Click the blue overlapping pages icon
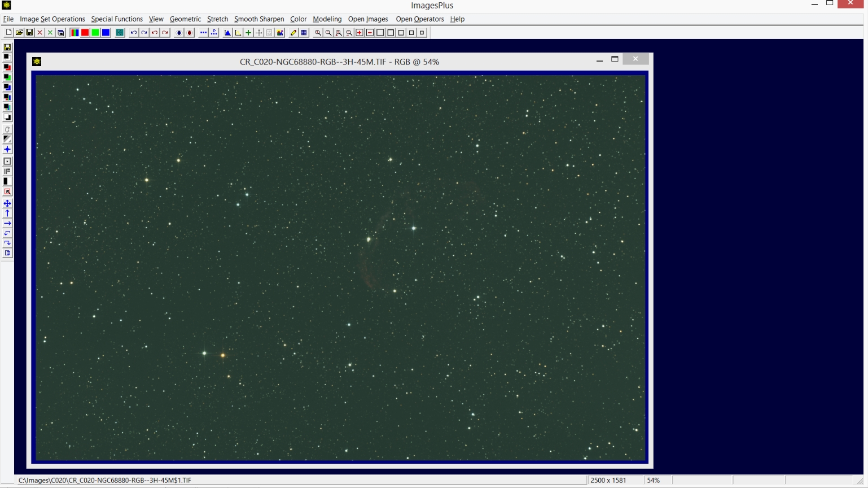This screenshot has height=488, width=868. [x=7, y=254]
